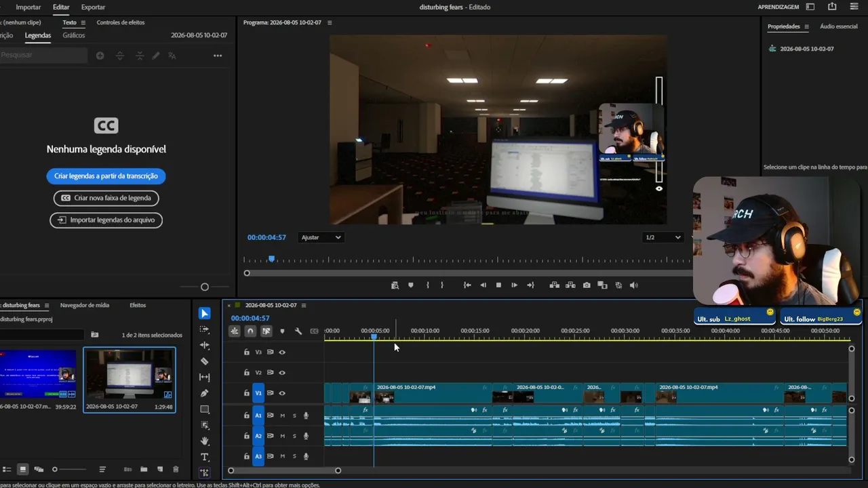Click the Extract button in Program monitor
Screen dimensions: 868x488
pyautogui.click(x=570, y=285)
